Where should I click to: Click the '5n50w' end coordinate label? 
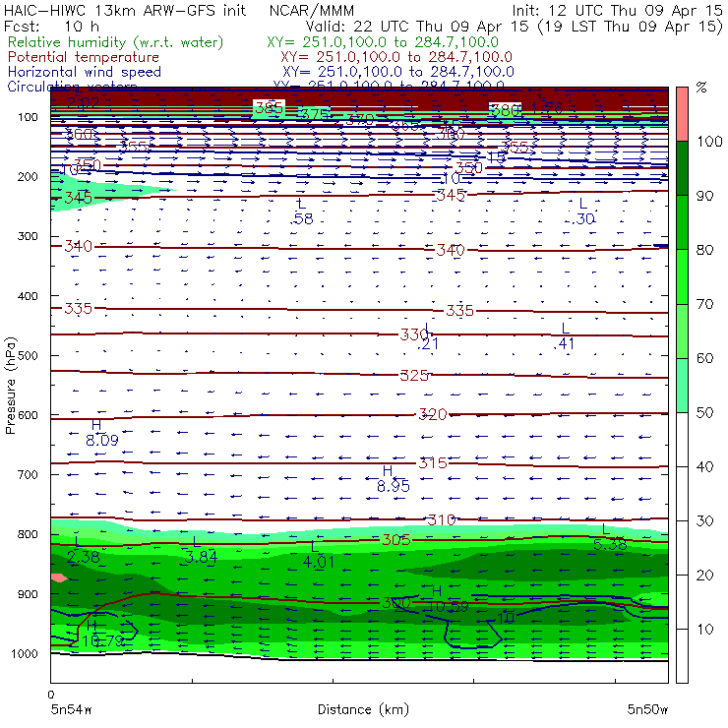(x=647, y=710)
